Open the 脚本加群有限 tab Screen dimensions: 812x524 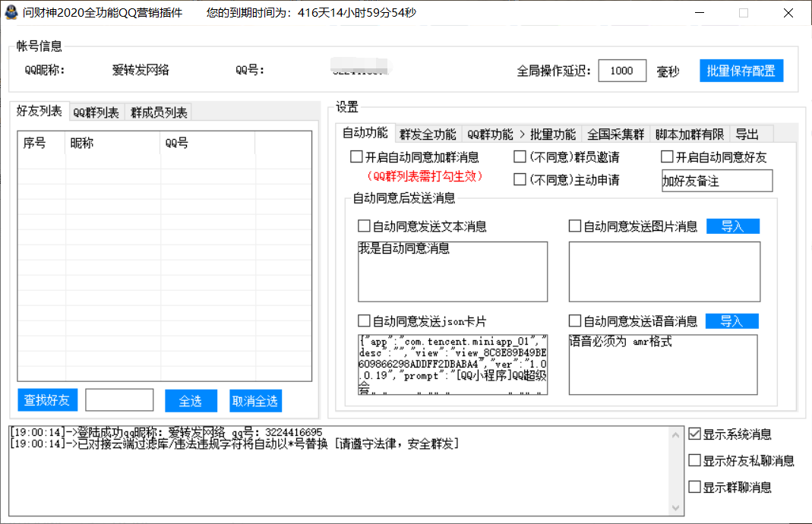click(689, 134)
